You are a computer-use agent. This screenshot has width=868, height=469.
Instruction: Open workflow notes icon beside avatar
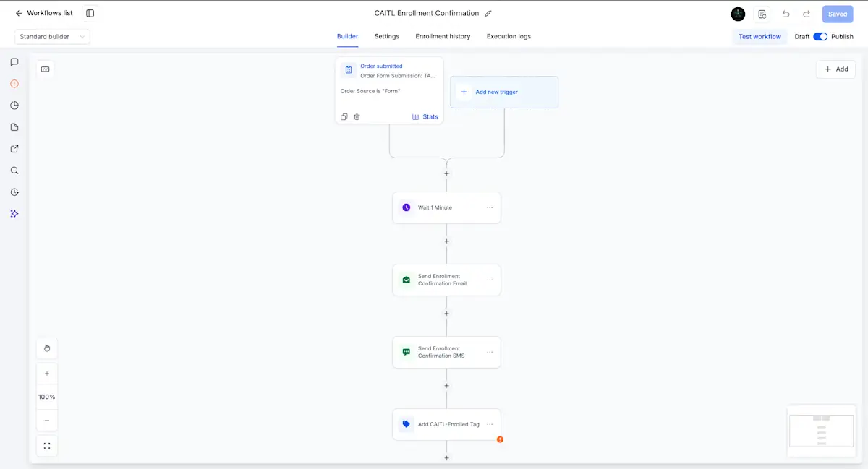[762, 14]
